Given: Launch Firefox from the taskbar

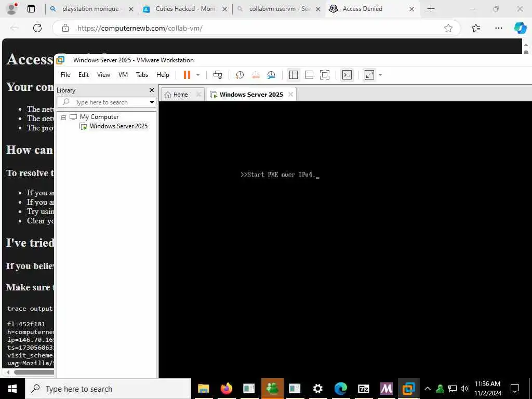Looking at the screenshot, I should point(227,389).
